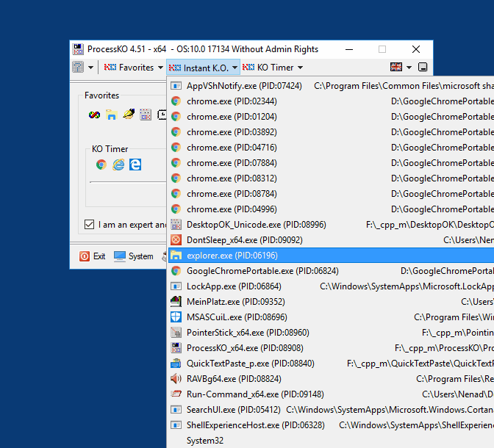The width and height of the screenshot is (494, 448).
Task: Expand the language flag dropdown arrow
Action: coord(409,68)
